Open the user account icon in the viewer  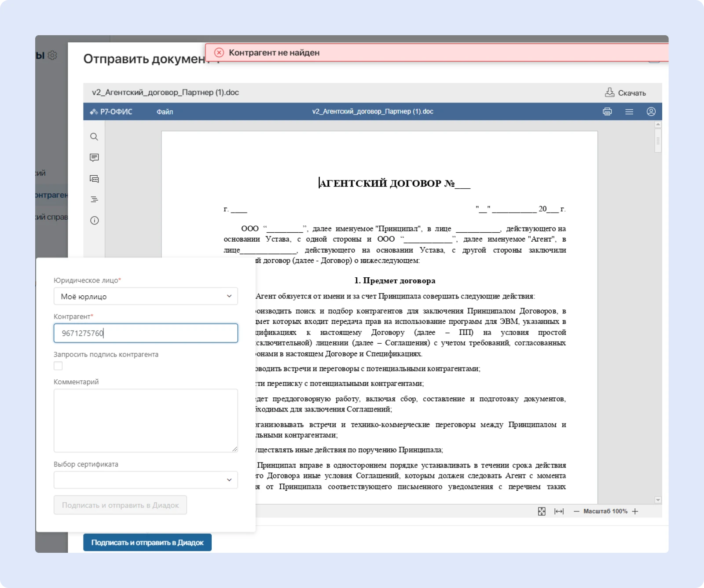click(x=650, y=112)
